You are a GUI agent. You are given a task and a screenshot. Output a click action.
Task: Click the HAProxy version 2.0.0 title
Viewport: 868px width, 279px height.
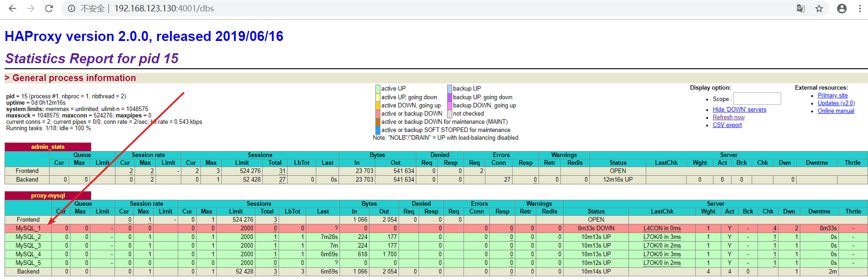144,36
